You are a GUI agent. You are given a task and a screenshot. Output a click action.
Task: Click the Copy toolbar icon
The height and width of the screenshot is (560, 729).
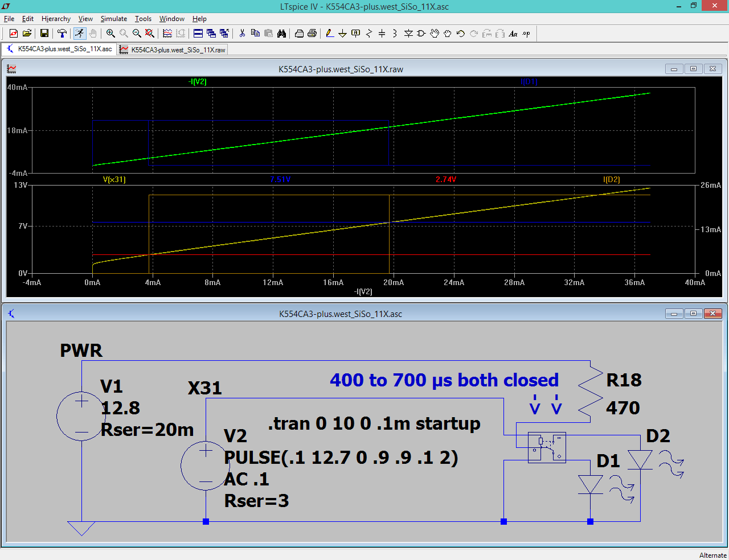255,34
